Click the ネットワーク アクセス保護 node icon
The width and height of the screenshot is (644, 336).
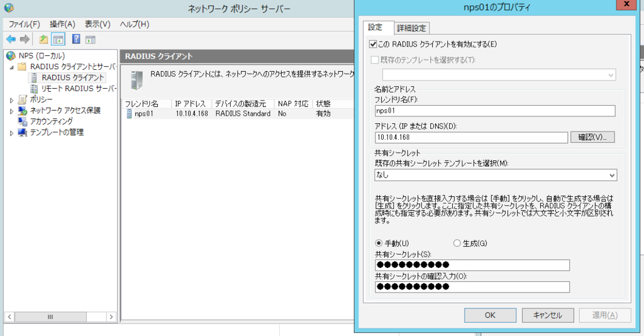pos(23,111)
